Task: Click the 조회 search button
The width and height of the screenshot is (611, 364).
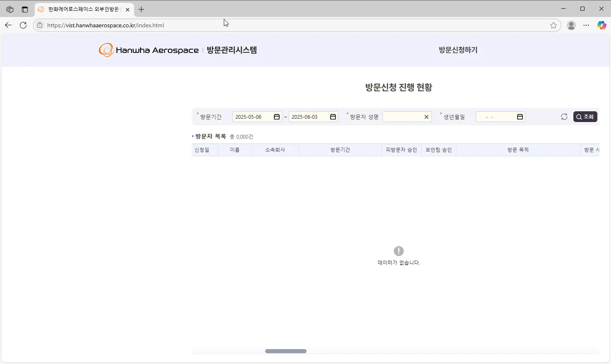Action: click(x=585, y=117)
